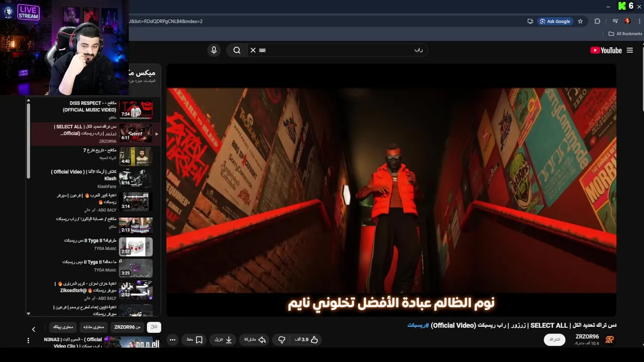Click the video player to pause
This screenshot has width=644, height=362.
pos(391,190)
